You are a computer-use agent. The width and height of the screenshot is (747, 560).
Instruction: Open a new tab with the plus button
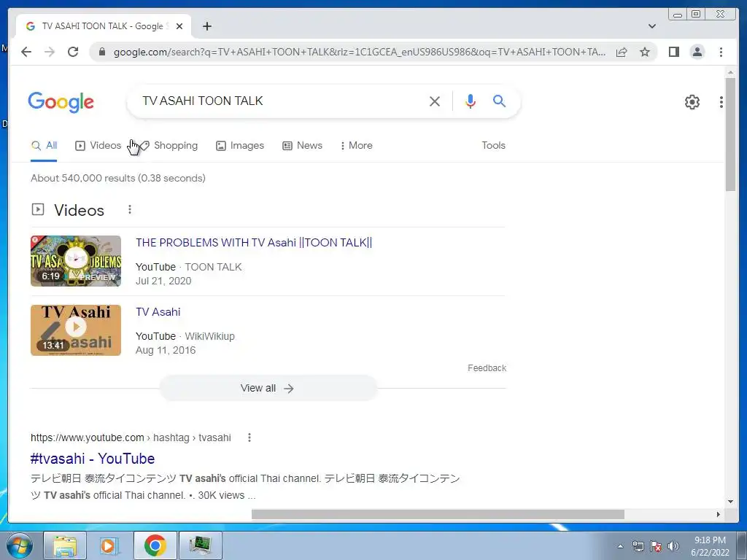click(206, 26)
